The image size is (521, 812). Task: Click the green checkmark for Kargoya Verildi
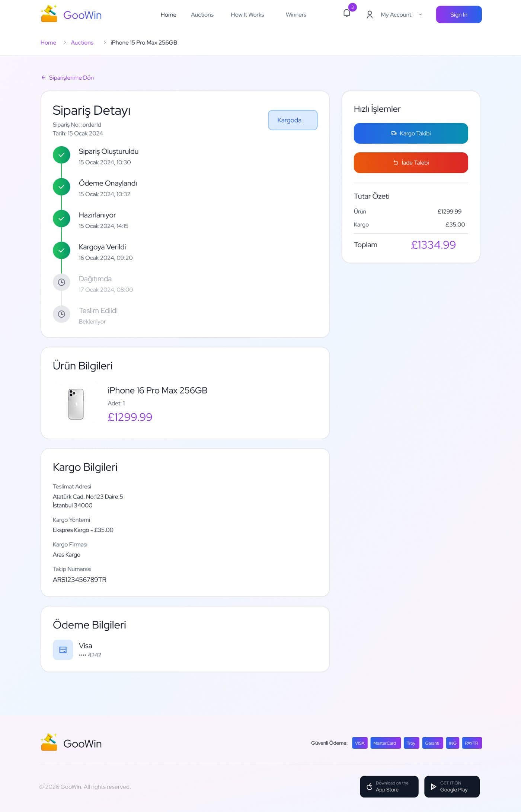[61, 250]
